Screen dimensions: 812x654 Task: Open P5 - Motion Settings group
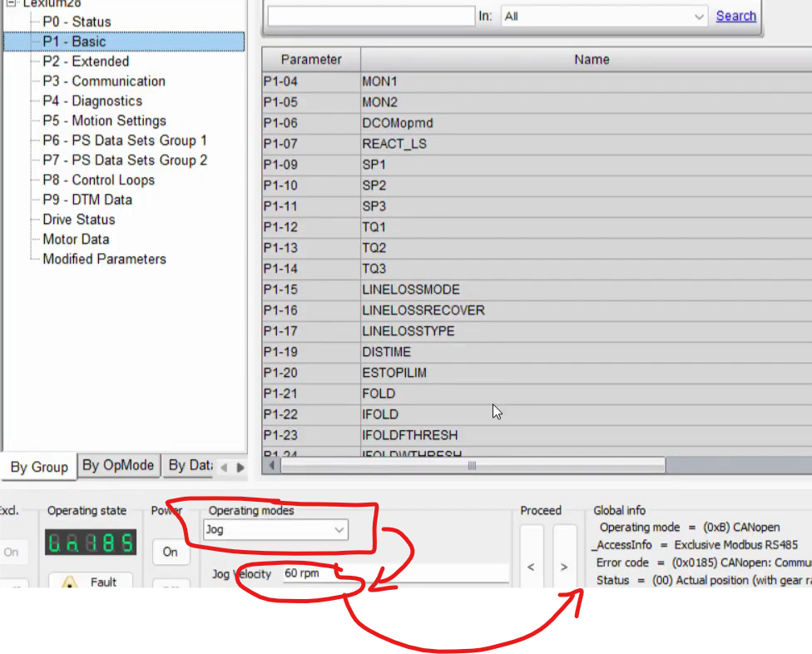[104, 121]
